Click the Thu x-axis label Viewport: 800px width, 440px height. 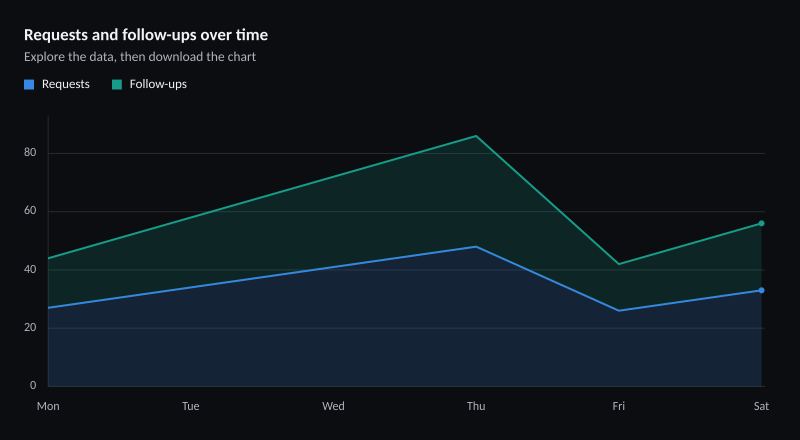pos(476,406)
